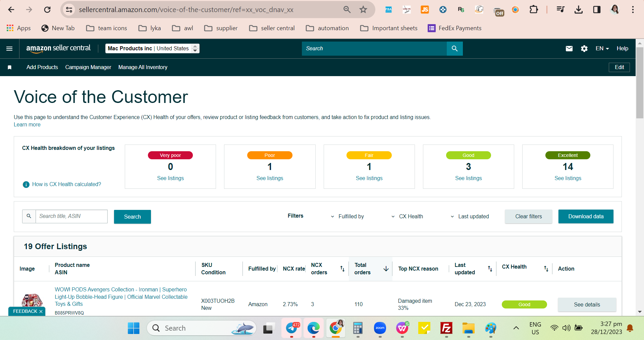The height and width of the screenshot is (340, 644).
Task: Open the Telegram app in taskbar
Action: point(292,328)
